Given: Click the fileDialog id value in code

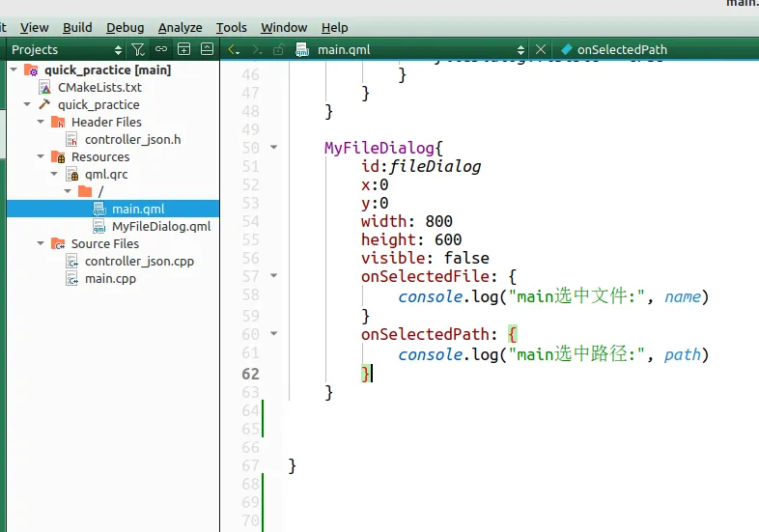Looking at the screenshot, I should (x=435, y=166).
